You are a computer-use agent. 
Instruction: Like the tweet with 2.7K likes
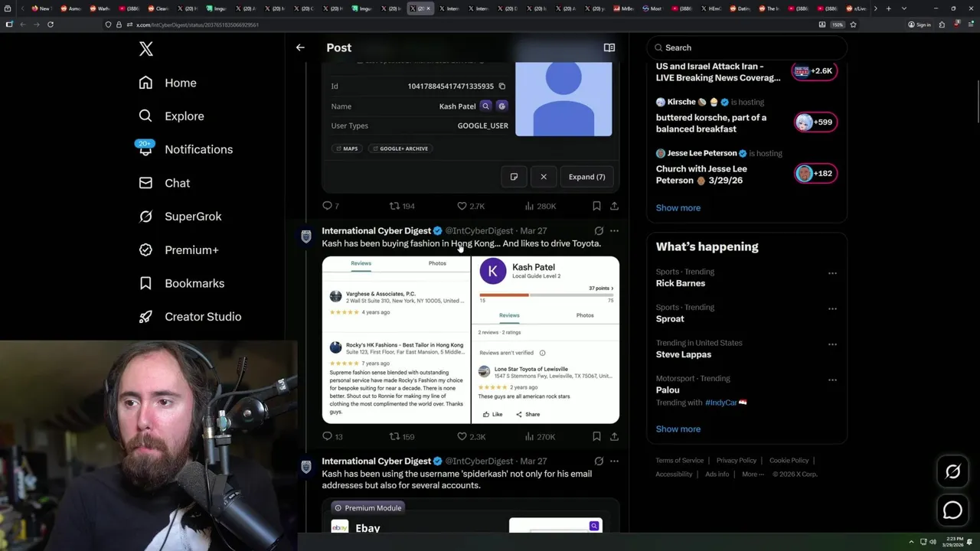[470, 206]
